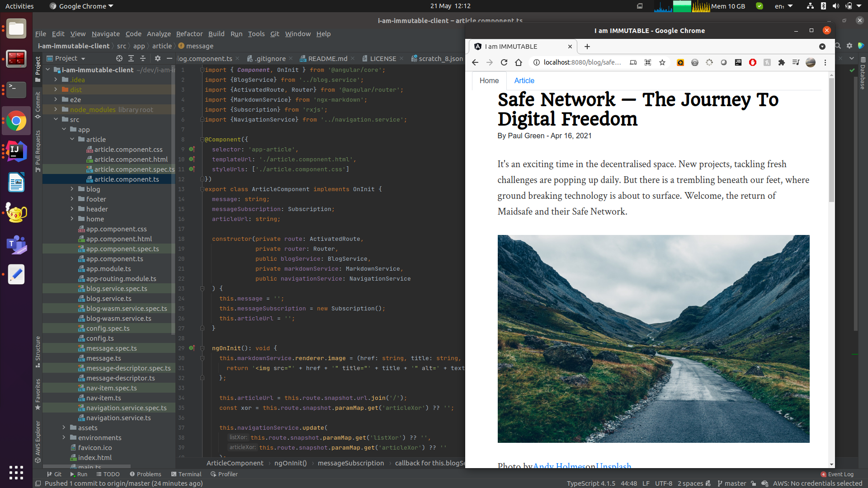Toggle the Terminal tool window
The image size is (868, 488).
186,474
